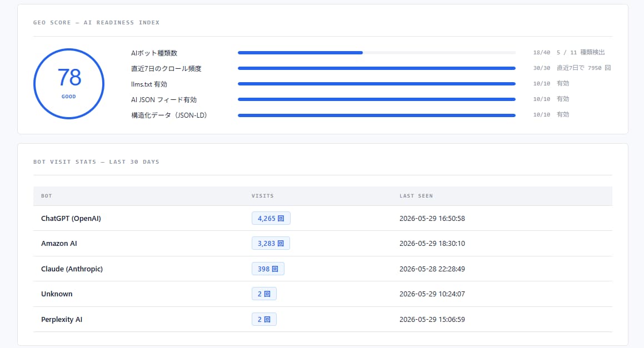Click the 78 GOOD score circle
The image size is (644, 348).
point(68,84)
